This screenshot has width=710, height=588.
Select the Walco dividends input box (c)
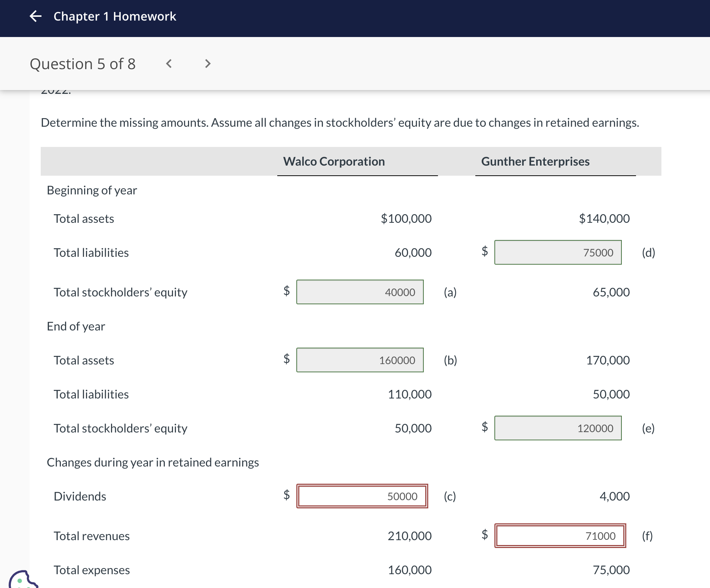coord(362,496)
